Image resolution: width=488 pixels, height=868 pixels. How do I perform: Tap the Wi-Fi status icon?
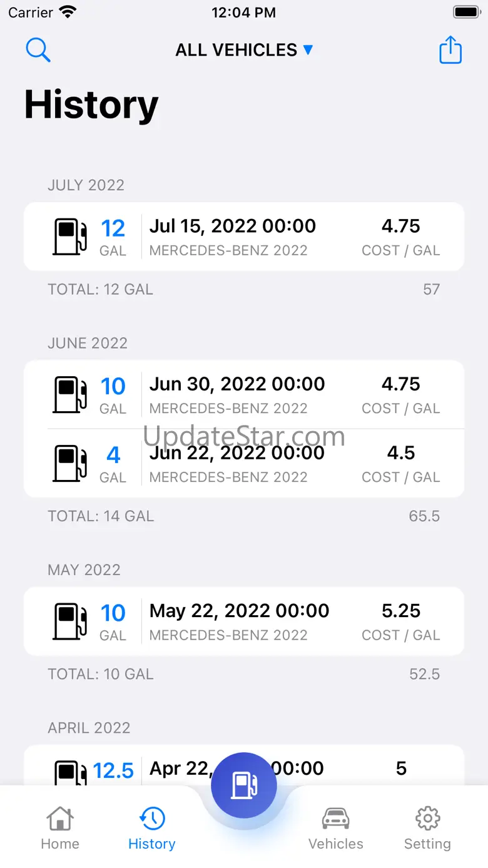[x=67, y=12]
